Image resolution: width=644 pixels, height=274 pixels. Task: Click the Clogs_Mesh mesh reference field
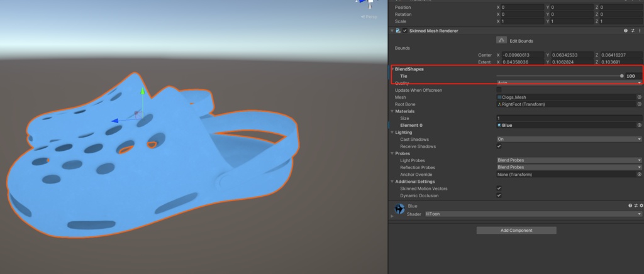tap(566, 97)
